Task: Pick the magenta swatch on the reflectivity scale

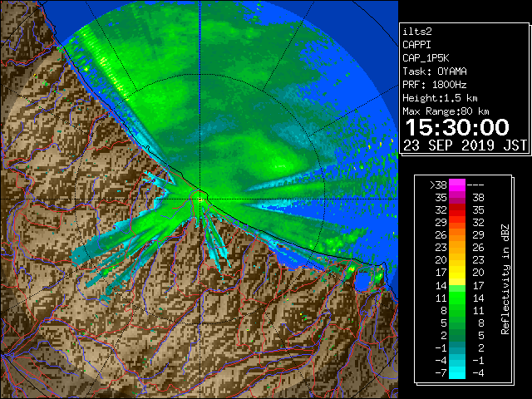Action: [x=457, y=185]
